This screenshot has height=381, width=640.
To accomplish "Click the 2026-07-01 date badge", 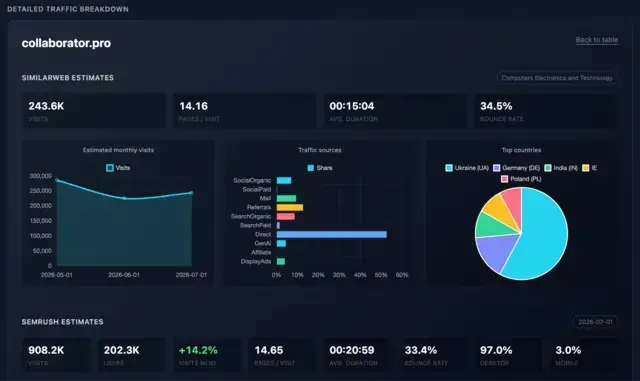I will (595, 322).
